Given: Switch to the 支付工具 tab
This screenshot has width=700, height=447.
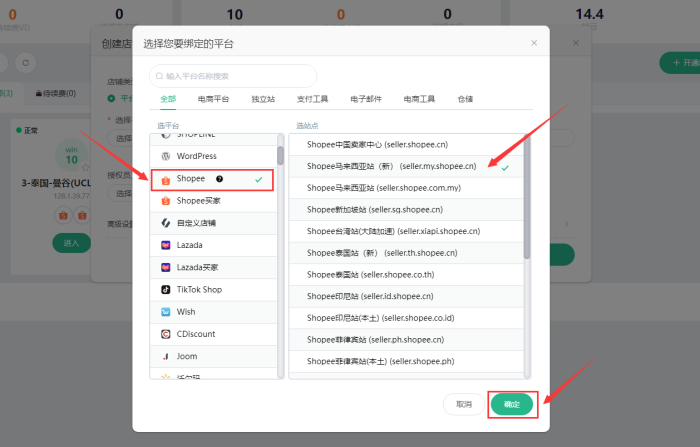Looking at the screenshot, I should pos(312,99).
